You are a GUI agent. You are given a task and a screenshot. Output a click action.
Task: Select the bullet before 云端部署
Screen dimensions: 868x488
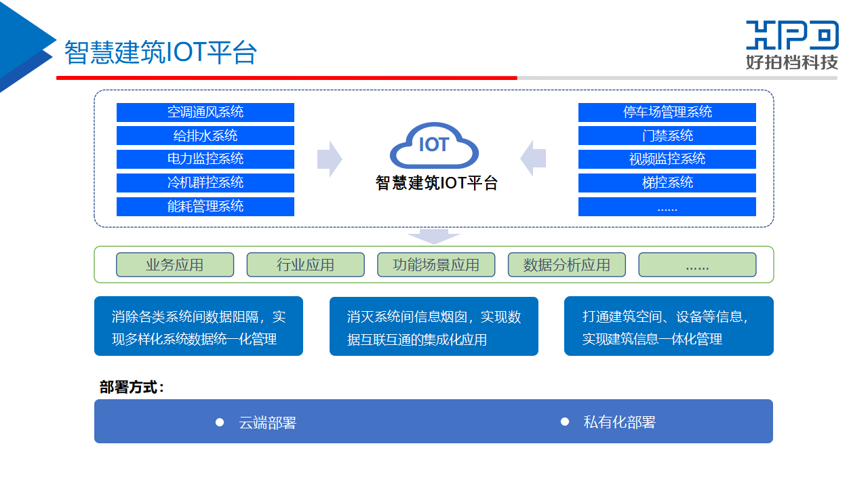click(220, 422)
